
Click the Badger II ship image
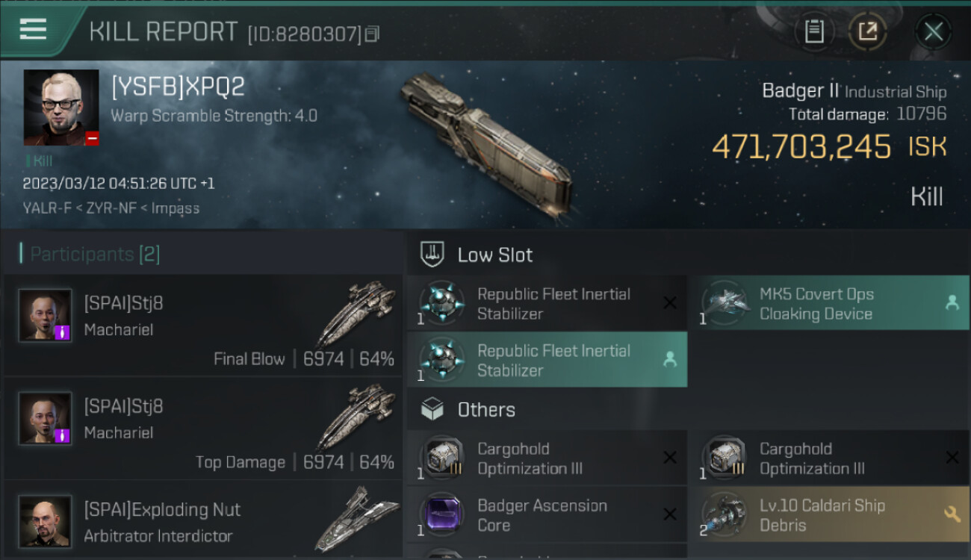tap(485, 142)
